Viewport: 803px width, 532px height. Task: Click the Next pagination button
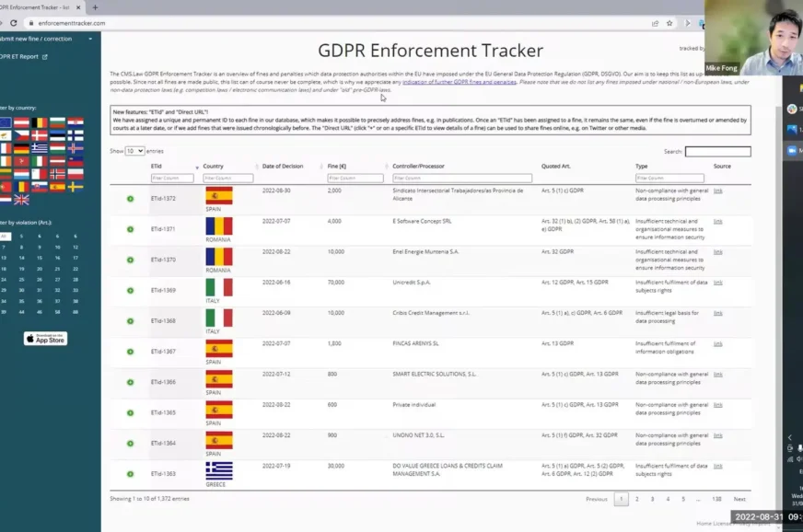pos(739,499)
